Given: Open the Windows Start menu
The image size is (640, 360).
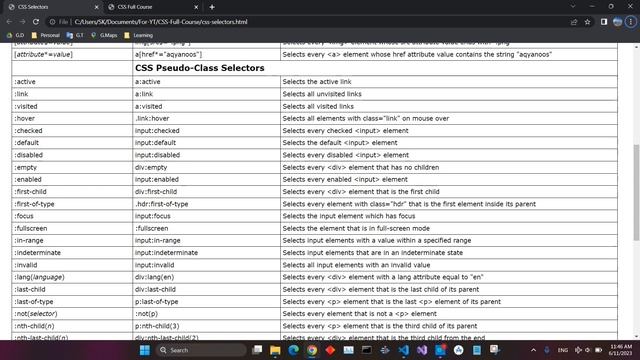Looking at the screenshot, I should point(144,350).
